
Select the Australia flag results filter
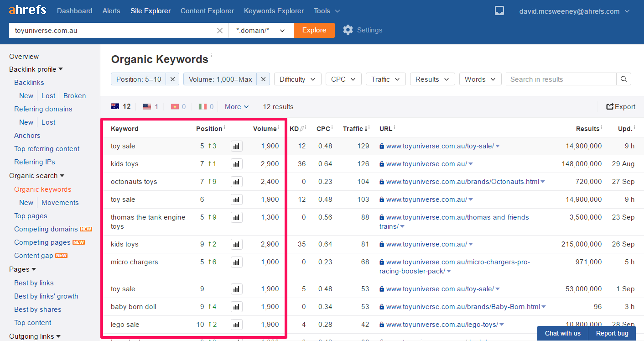coord(121,106)
